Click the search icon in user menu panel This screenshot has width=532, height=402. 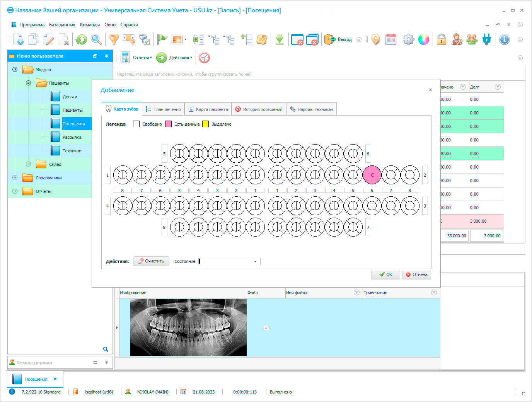pos(106,349)
